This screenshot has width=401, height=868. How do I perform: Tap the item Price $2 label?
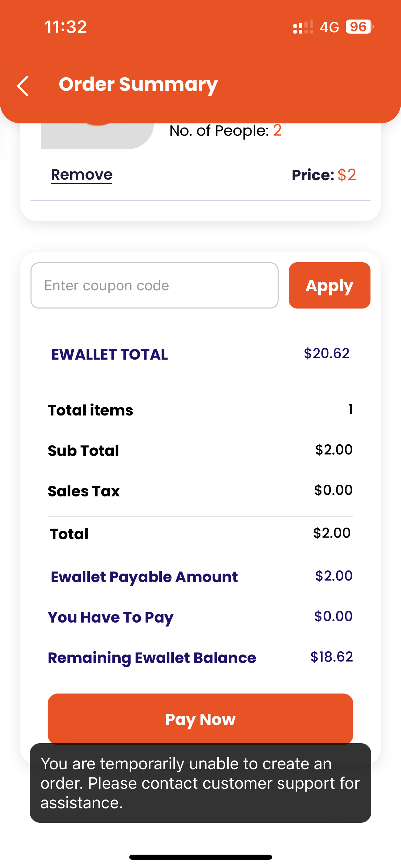[324, 175]
